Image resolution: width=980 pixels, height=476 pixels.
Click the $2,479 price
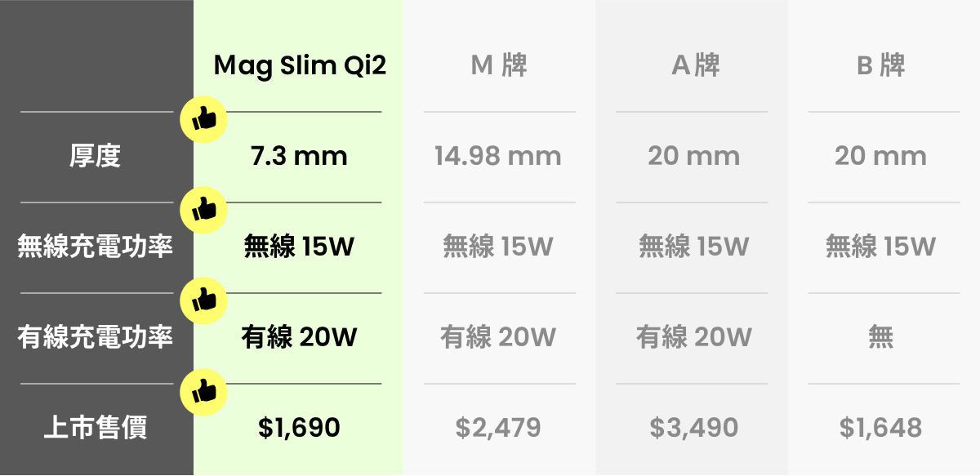[x=498, y=427]
